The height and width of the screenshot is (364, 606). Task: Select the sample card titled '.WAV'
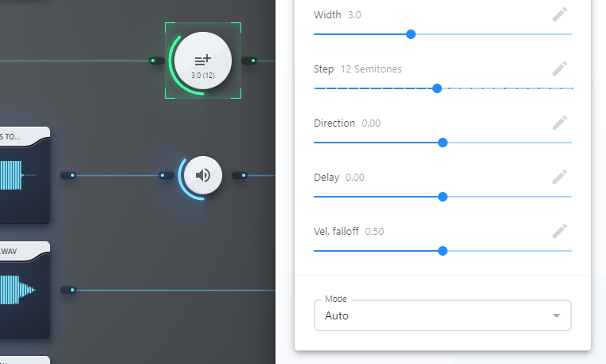(25, 290)
